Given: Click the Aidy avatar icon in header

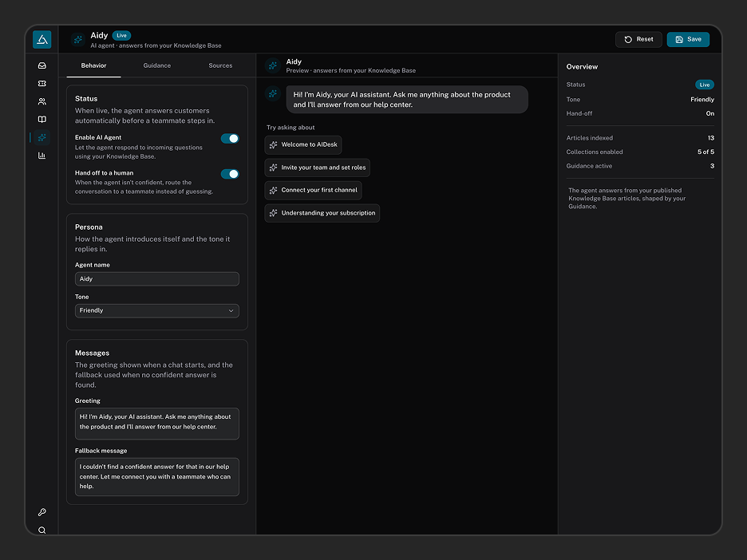Looking at the screenshot, I should click(77, 40).
